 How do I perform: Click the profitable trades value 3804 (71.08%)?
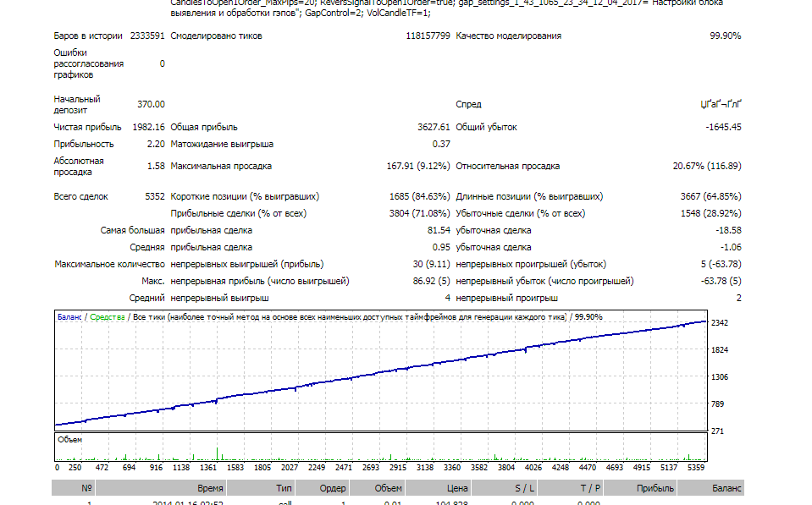tap(419, 213)
